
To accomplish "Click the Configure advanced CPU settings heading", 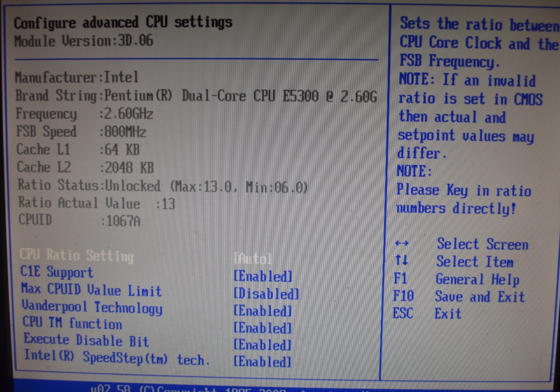I will pyautogui.click(x=123, y=22).
